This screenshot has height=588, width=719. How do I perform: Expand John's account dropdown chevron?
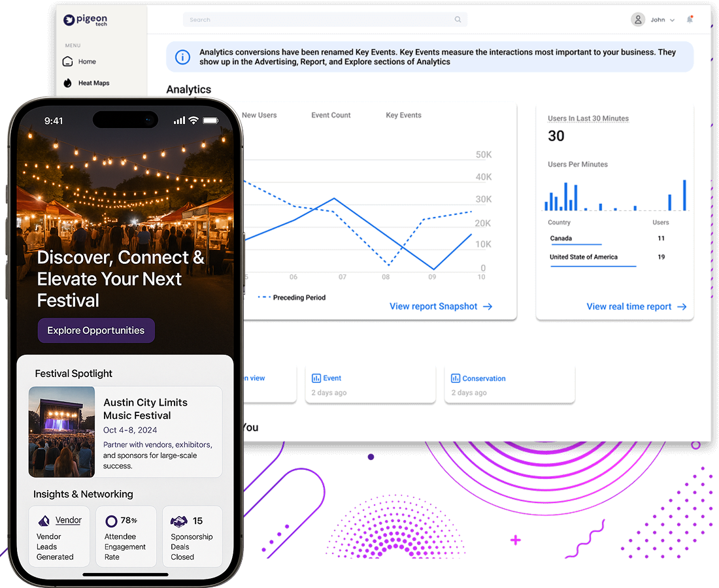[x=673, y=20]
